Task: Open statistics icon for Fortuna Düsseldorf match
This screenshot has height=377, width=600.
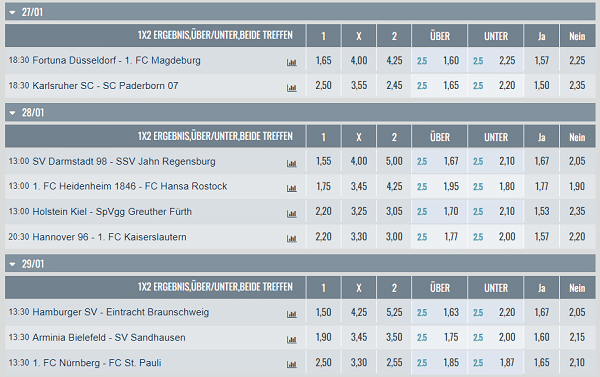Action: point(292,62)
